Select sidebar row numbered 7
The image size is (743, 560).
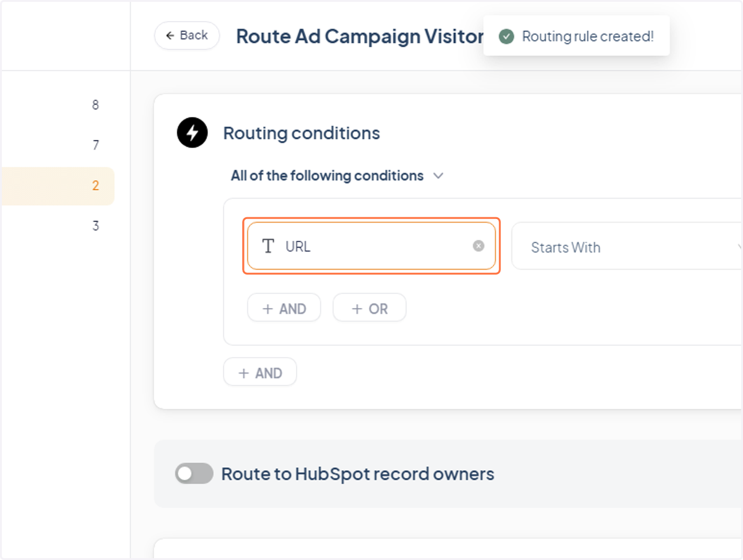click(x=58, y=145)
